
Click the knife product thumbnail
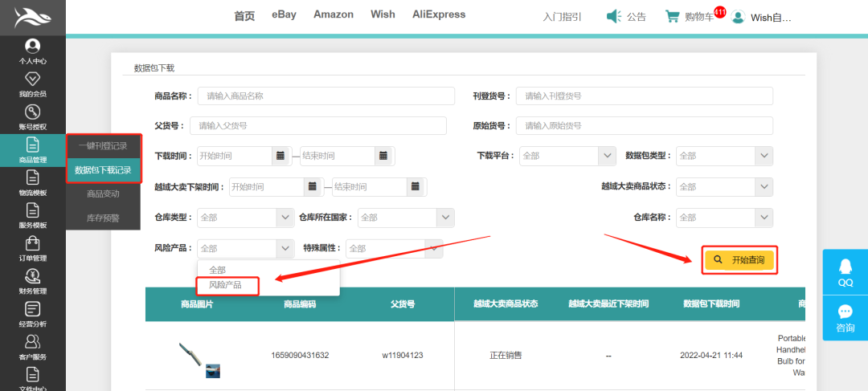pyautogui.click(x=190, y=355)
